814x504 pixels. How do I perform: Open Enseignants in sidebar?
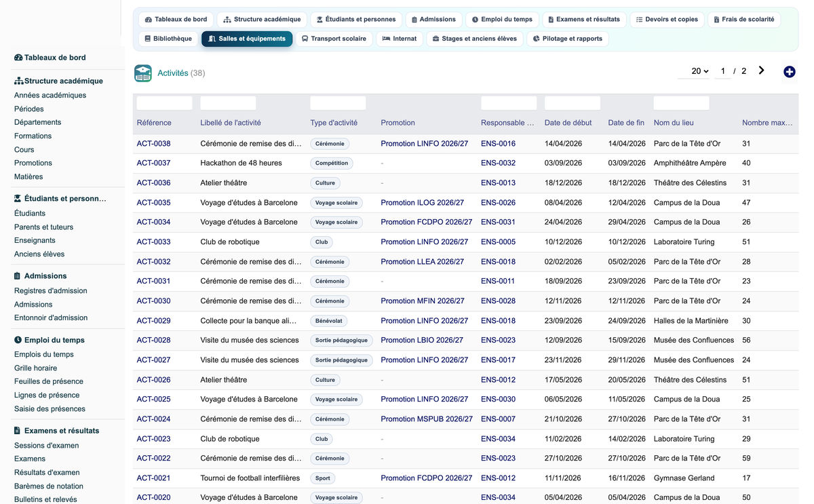(x=35, y=241)
